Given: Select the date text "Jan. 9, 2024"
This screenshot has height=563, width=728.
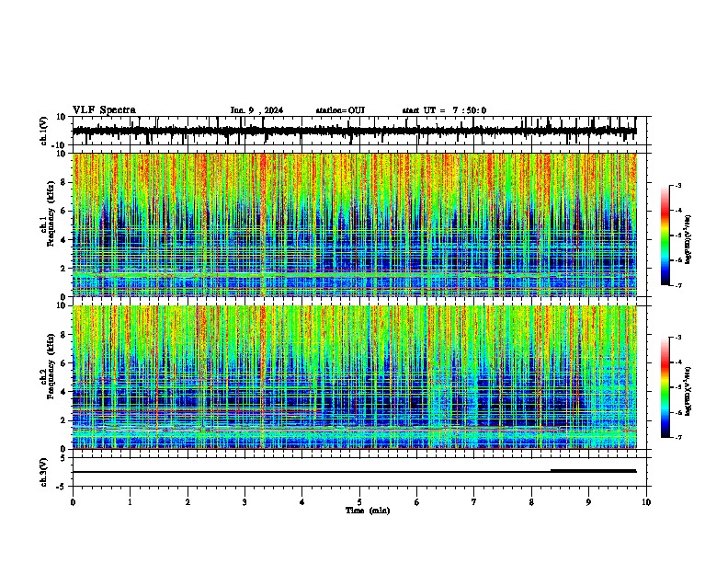Looking at the screenshot, I should tap(256, 110).
